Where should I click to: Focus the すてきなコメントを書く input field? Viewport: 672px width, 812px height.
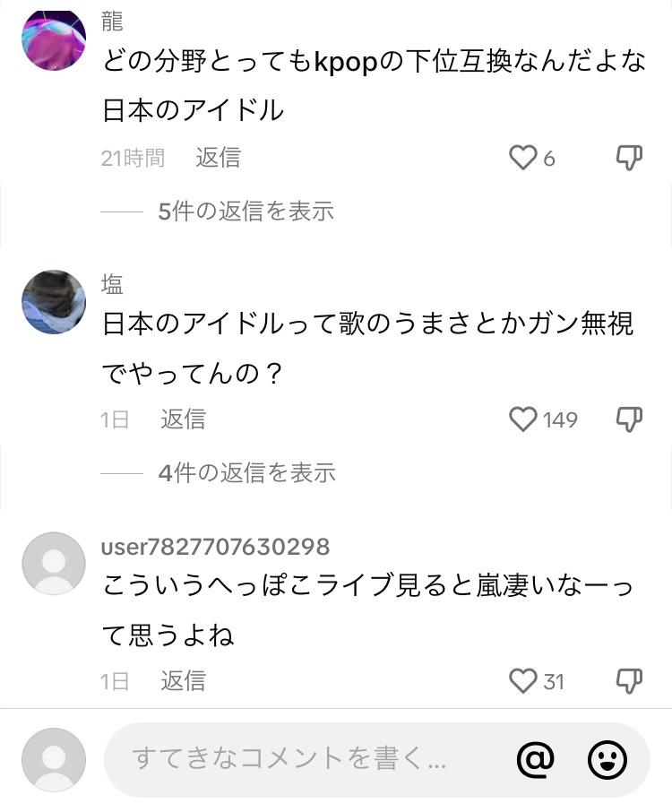305,760
